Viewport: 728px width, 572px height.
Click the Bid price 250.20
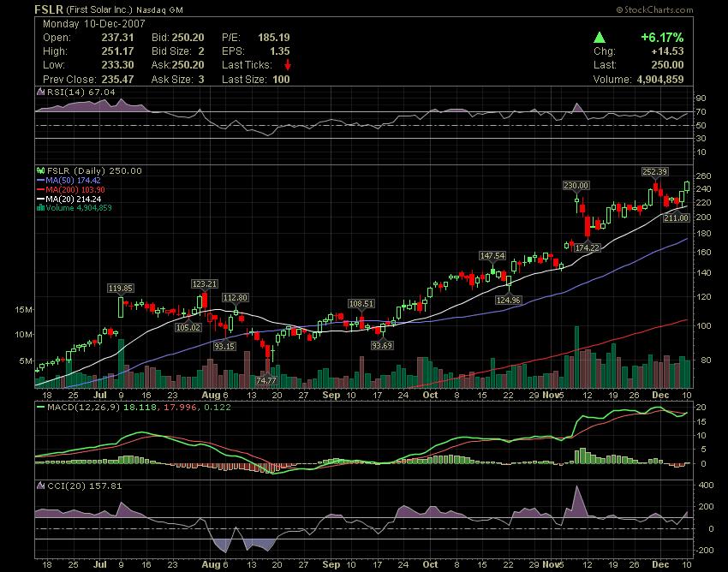(x=188, y=38)
